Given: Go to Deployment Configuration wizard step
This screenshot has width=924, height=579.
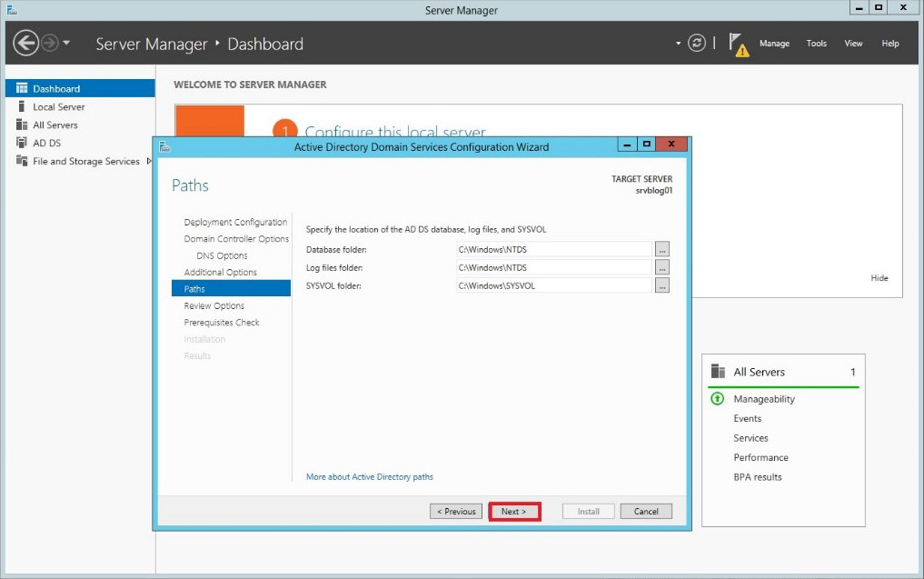Looking at the screenshot, I should pyautogui.click(x=235, y=223).
